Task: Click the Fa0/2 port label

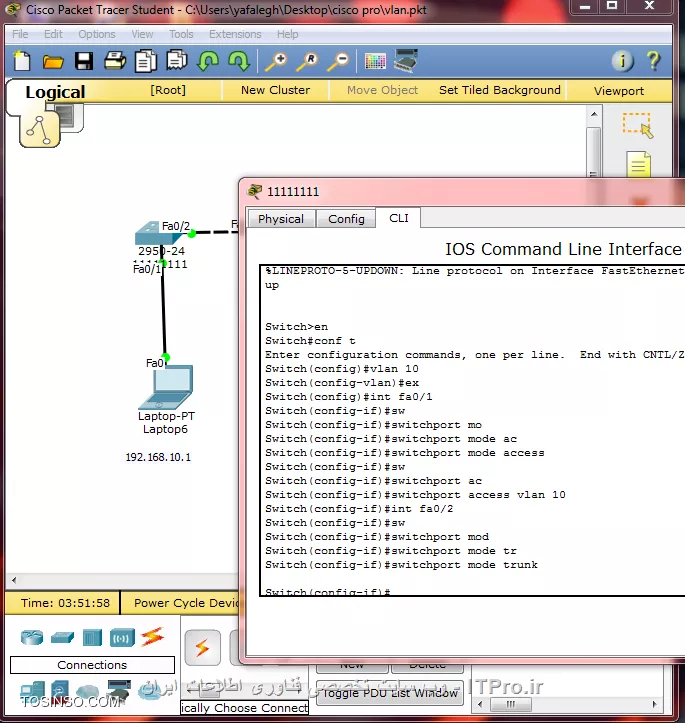Action: pyautogui.click(x=176, y=226)
